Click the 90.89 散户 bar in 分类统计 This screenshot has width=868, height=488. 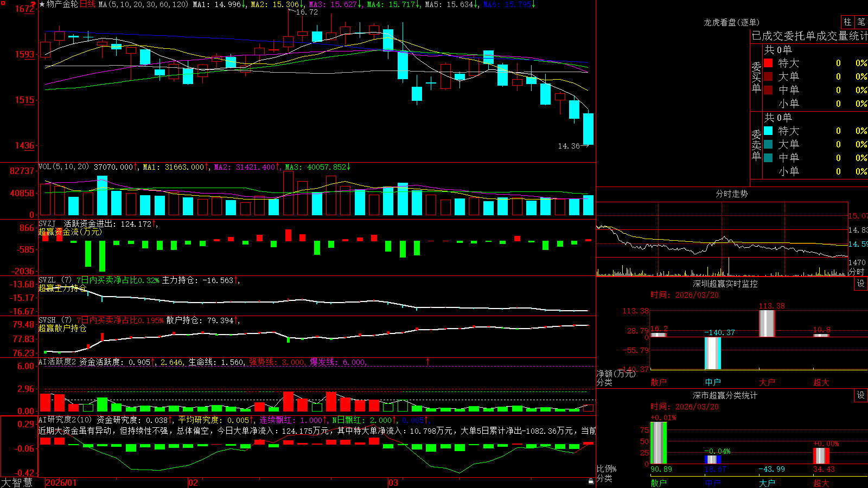[x=659, y=442]
